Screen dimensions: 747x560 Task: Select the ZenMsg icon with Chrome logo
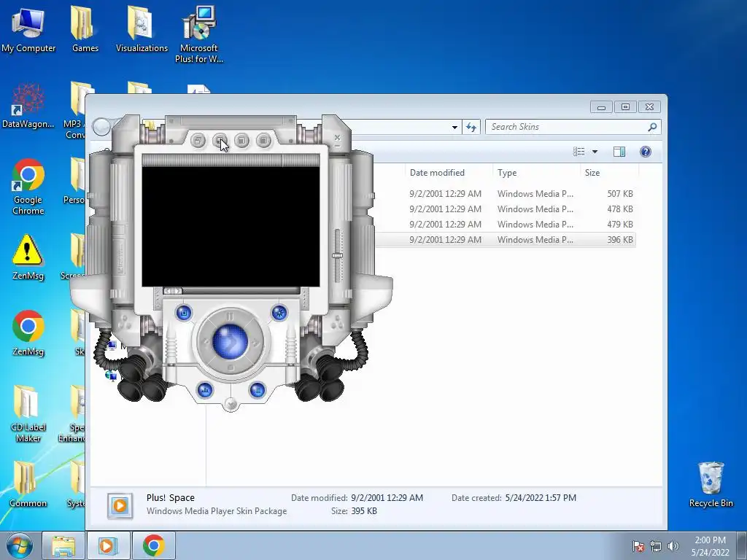(28, 333)
